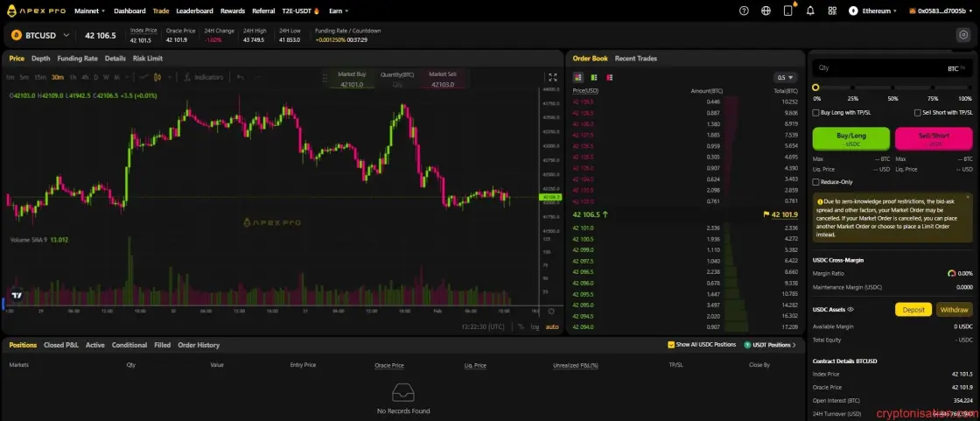Open the notifications bell icon

click(810, 11)
